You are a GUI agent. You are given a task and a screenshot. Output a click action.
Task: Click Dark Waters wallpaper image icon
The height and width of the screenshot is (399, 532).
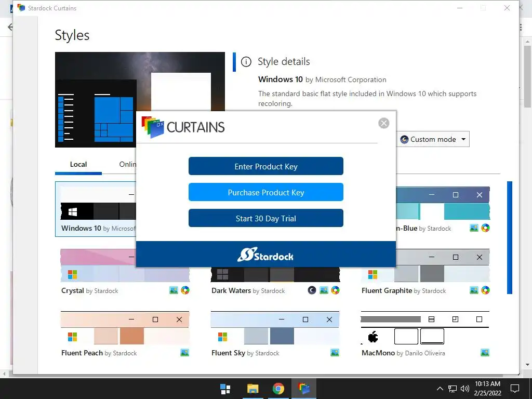pyautogui.click(x=324, y=290)
